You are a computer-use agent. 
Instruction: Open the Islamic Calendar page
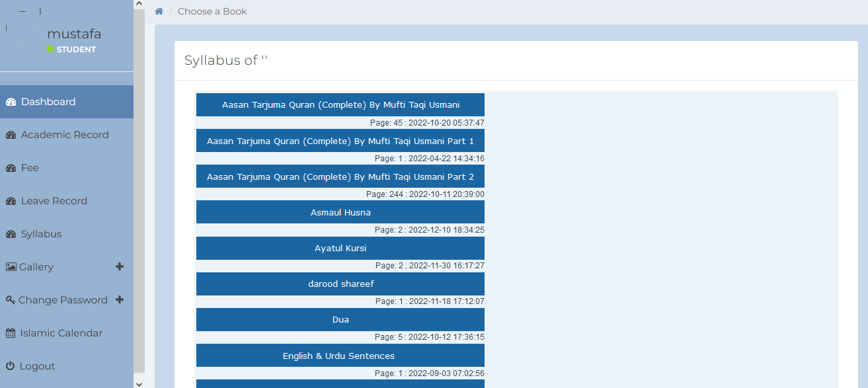click(x=67, y=333)
